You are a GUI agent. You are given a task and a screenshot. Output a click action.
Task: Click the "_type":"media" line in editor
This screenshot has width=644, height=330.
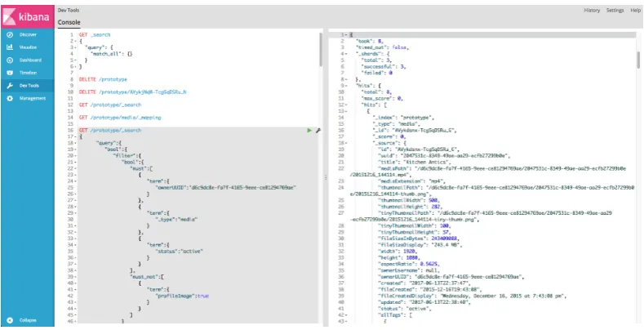[178, 220]
